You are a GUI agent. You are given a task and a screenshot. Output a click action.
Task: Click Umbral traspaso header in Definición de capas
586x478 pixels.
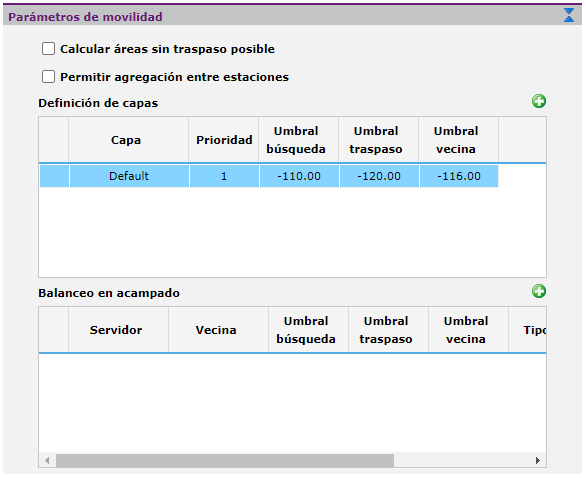pyautogui.click(x=379, y=140)
